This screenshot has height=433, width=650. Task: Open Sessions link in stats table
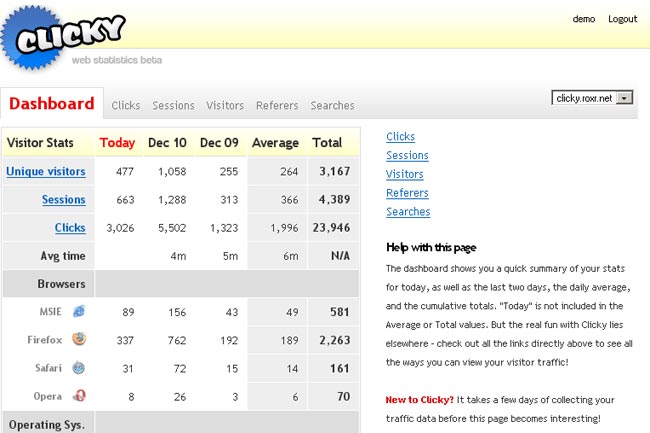click(x=63, y=200)
